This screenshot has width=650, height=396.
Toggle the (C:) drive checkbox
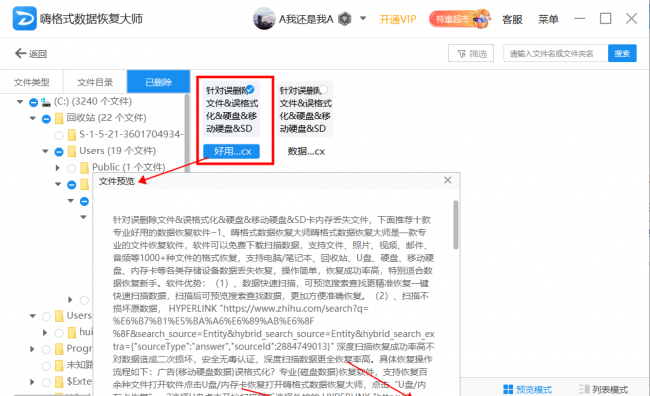point(34,102)
